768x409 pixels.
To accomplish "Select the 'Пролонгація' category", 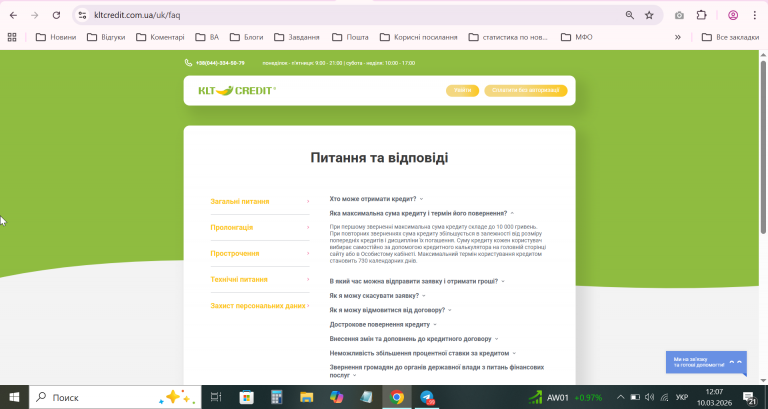I will 260,227.
